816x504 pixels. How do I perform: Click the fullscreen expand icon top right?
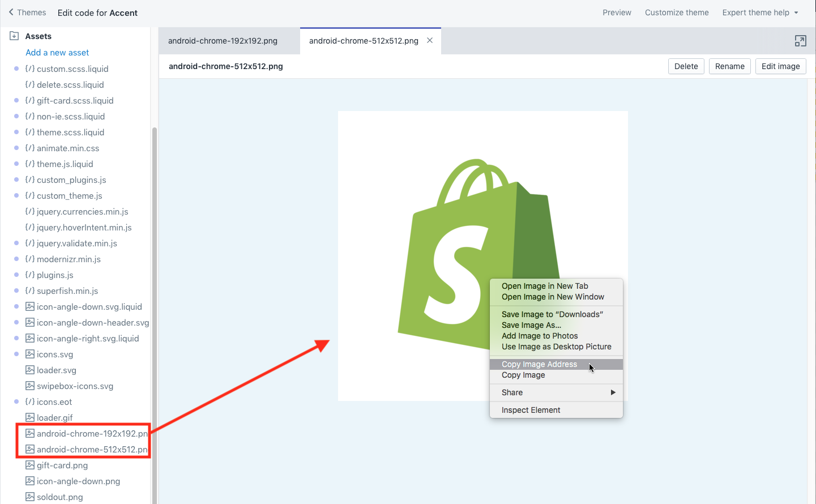[x=800, y=41]
